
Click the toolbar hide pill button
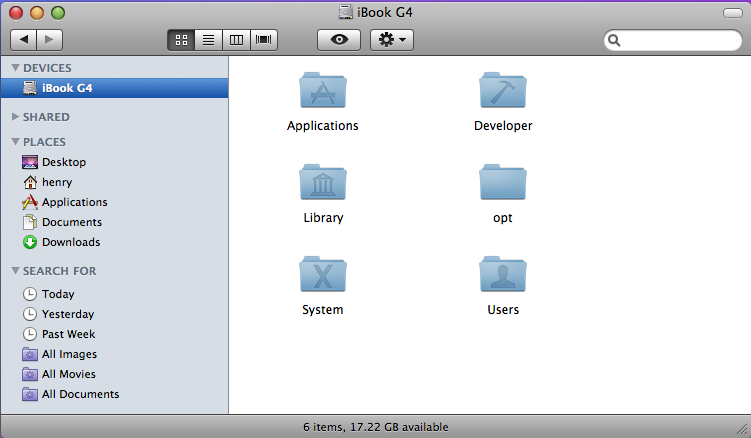732,13
